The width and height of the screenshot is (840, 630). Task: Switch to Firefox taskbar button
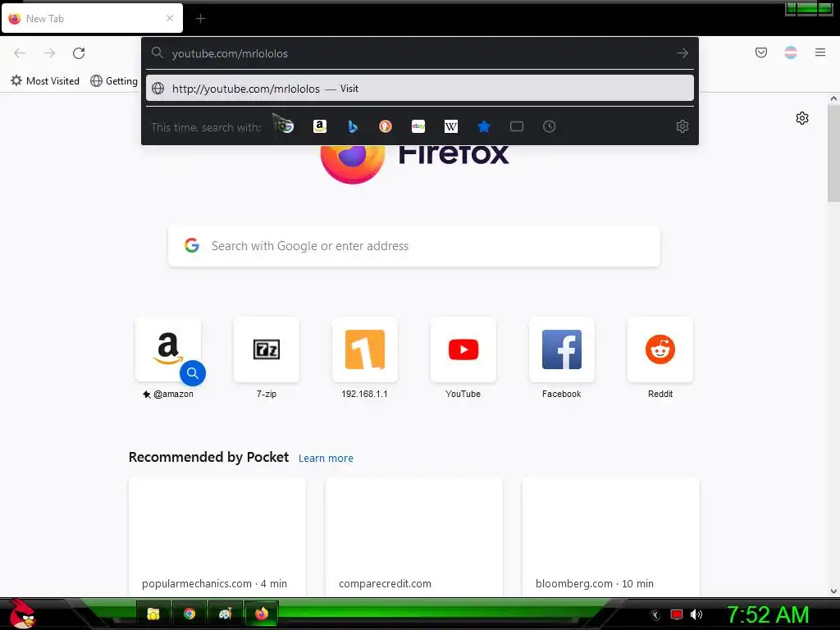pyautogui.click(x=262, y=614)
